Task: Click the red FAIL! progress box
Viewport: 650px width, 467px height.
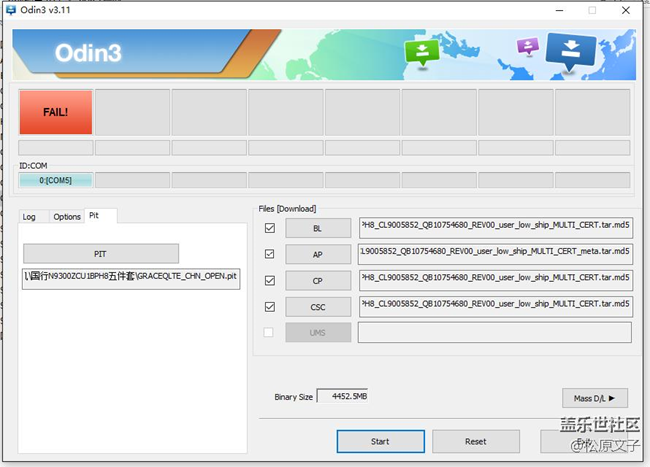Action: 55,112
